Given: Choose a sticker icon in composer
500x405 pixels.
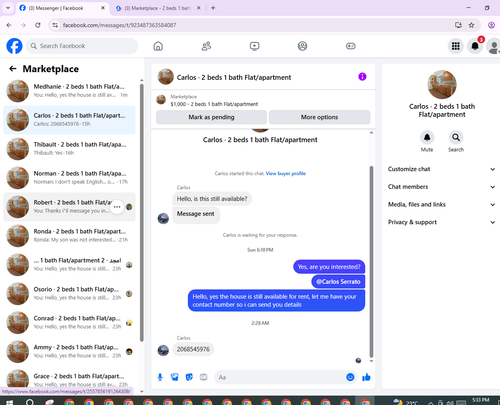Looking at the screenshot, I should tap(189, 377).
